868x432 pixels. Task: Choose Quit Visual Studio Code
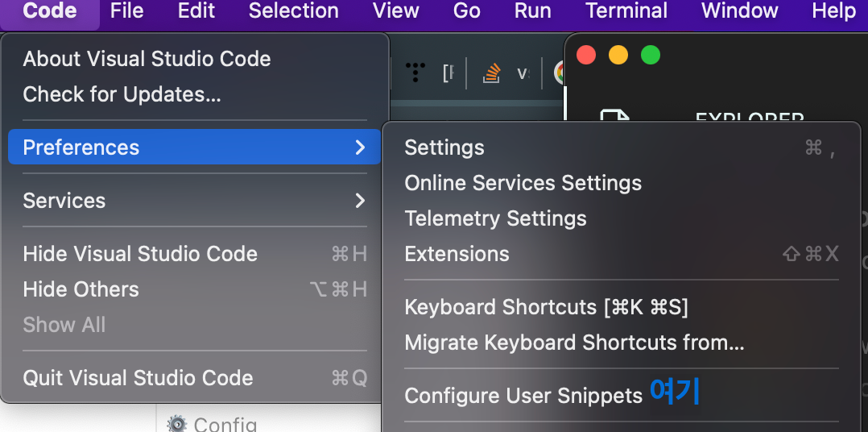194,378
